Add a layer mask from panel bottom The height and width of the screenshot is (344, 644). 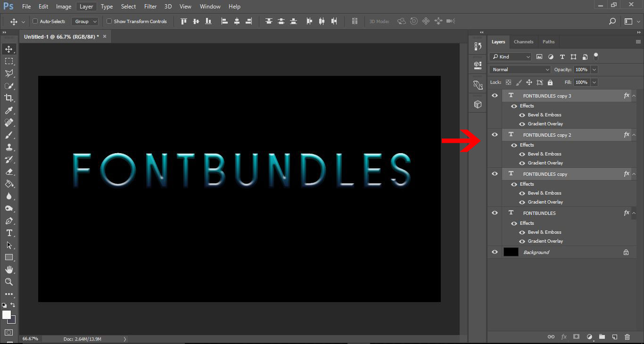(576, 337)
